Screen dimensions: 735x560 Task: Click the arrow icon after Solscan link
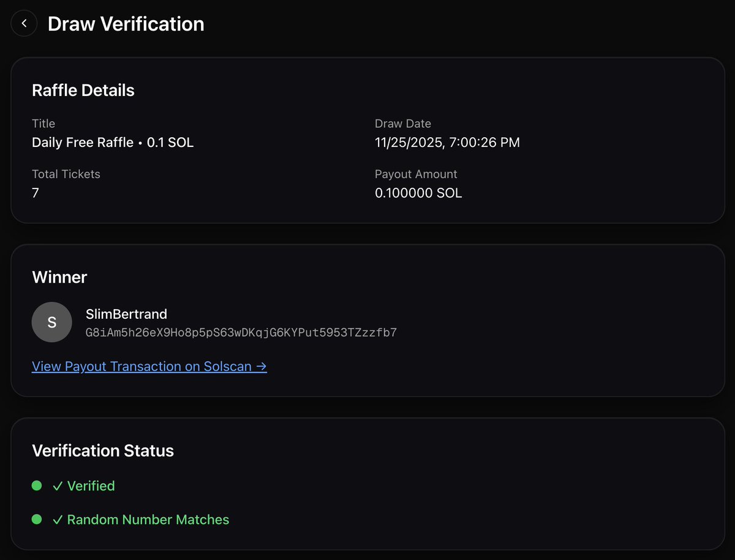pos(262,366)
